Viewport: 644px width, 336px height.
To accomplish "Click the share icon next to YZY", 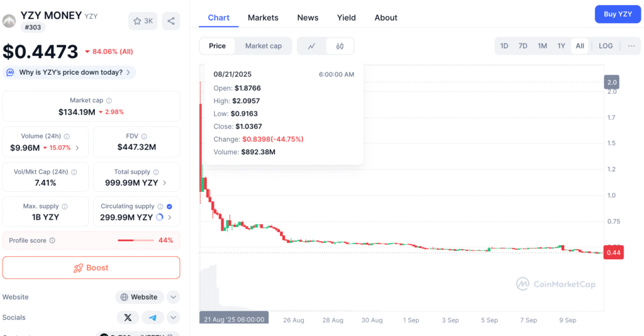I will (x=171, y=21).
